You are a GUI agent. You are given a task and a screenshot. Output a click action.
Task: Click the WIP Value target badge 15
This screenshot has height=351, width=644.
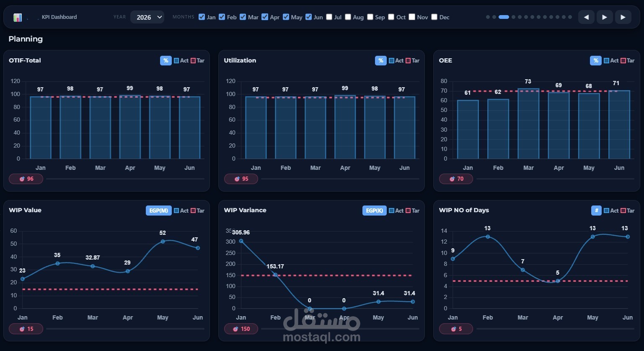[26, 329]
